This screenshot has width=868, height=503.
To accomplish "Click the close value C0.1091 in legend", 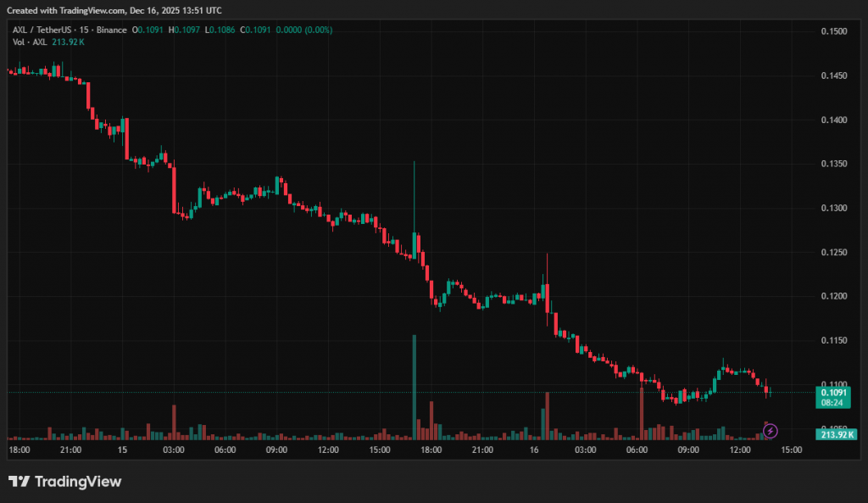I will (258, 30).
